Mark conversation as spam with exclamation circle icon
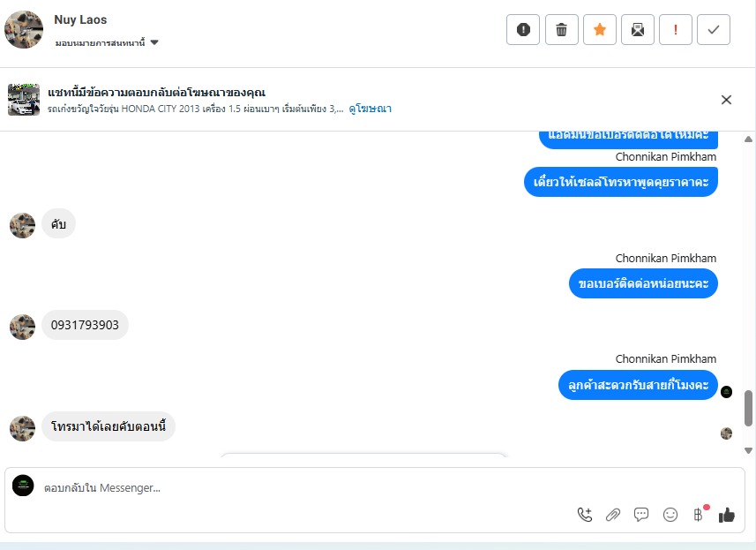The height and width of the screenshot is (550, 756). click(x=522, y=30)
